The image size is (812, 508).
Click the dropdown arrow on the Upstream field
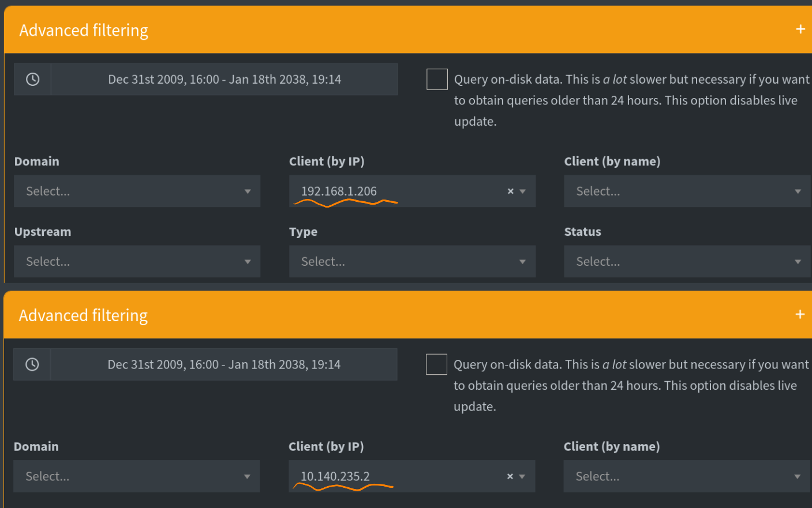point(248,261)
